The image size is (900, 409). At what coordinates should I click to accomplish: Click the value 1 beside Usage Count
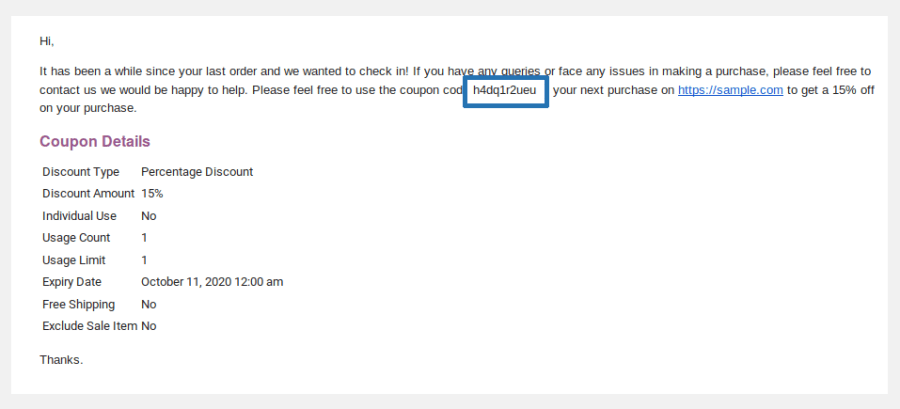point(144,237)
